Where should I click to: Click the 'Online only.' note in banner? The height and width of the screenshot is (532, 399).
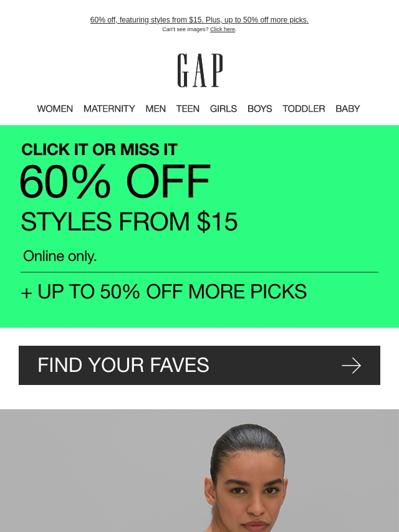(x=60, y=256)
